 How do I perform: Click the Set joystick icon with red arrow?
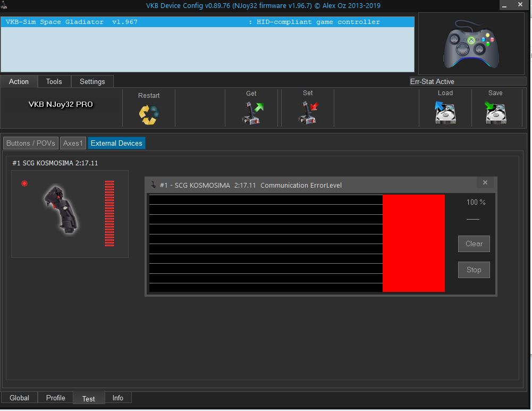point(308,113)
